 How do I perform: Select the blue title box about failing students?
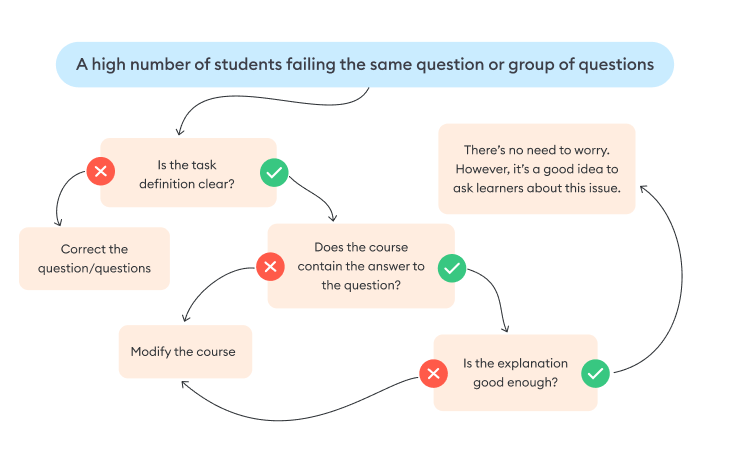click(x=365, y=64)
